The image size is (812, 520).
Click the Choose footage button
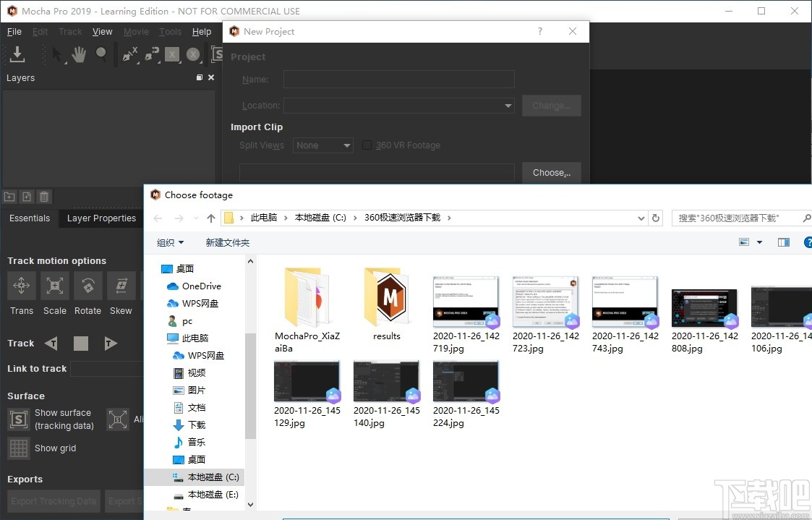(551, 172)
